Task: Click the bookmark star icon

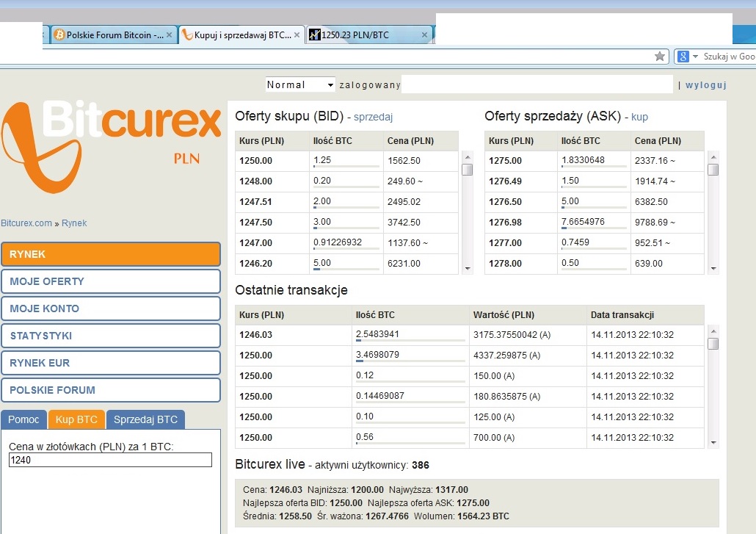Action: (x=660, y=57)
